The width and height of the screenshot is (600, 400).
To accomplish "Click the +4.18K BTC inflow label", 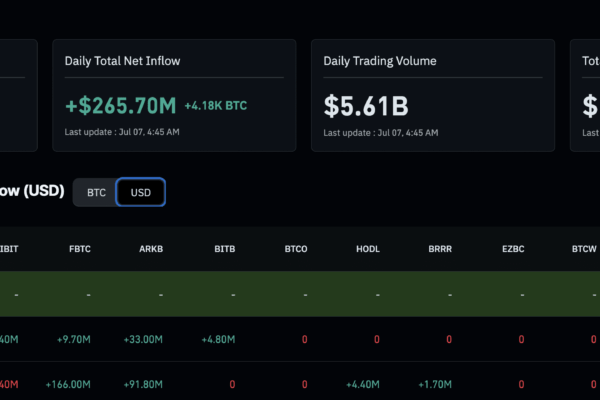I will (x=216, y=106).
